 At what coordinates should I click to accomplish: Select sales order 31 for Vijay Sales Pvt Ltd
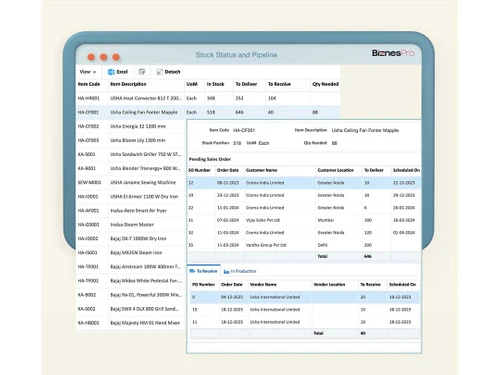(304, 220)
